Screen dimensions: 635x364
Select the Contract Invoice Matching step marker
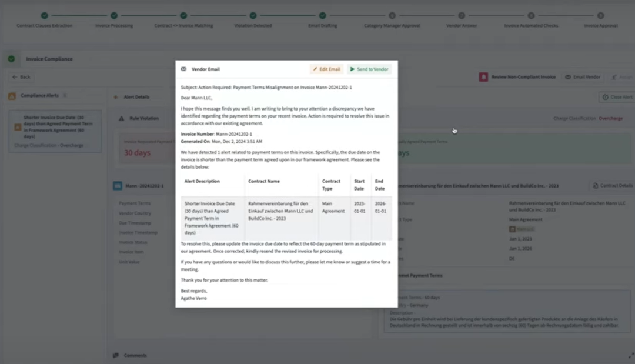pos(183,15)
